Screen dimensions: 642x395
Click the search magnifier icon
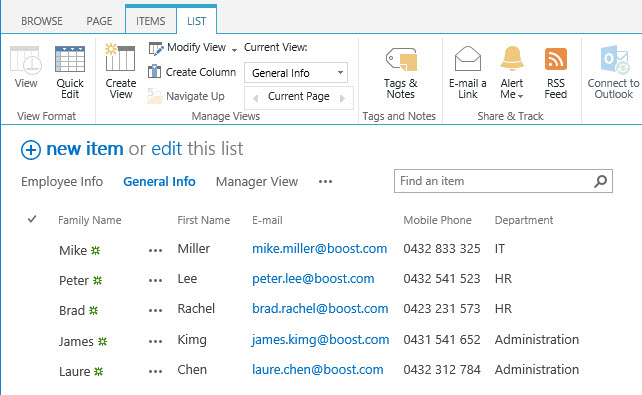pos(600,181)
